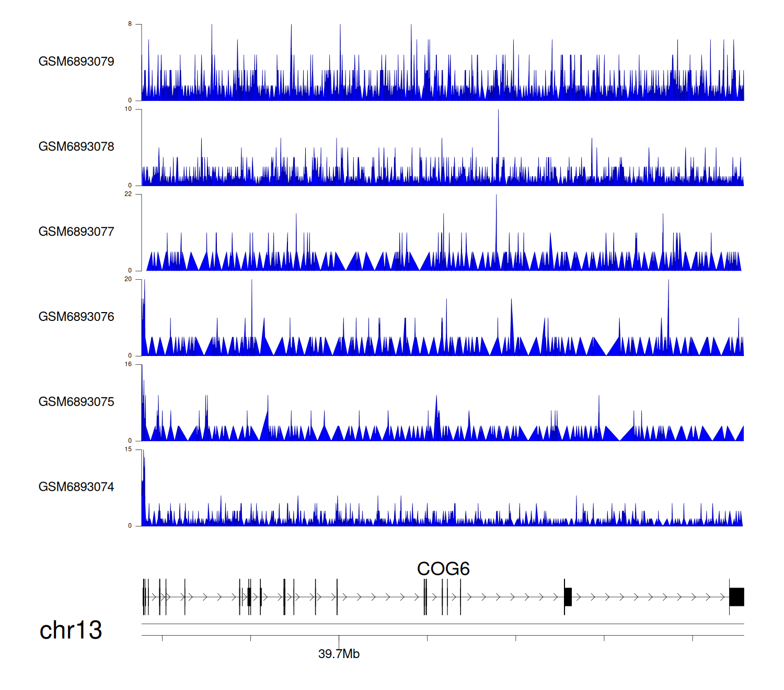
Task: Click the large last exon block of COG6
Action: (x=736, y=597)
